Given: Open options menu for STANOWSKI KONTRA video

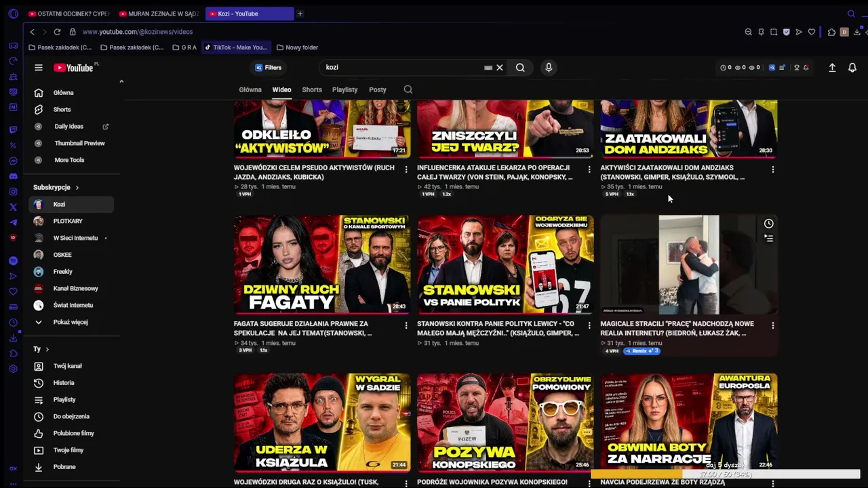Looking at the screenshot, I should [589, 325].
